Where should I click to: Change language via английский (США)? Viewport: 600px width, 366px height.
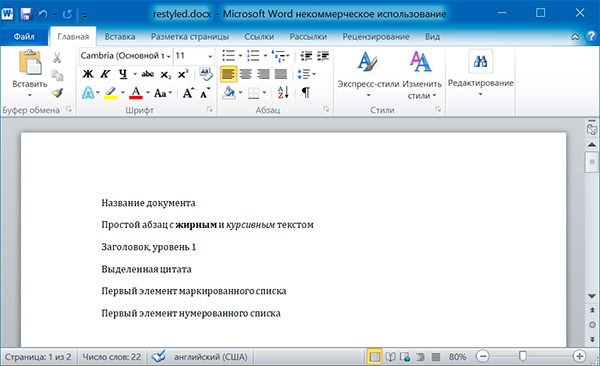click(x=210, y=357)
